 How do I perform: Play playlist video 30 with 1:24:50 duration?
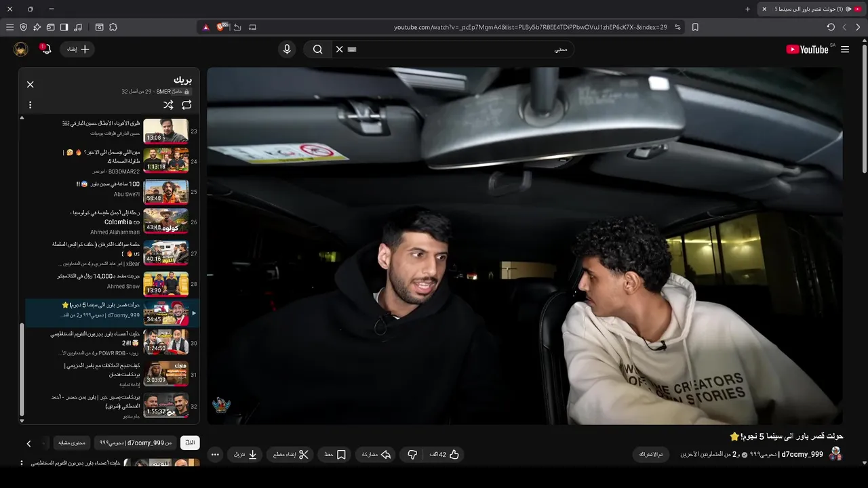coord(112,343)
